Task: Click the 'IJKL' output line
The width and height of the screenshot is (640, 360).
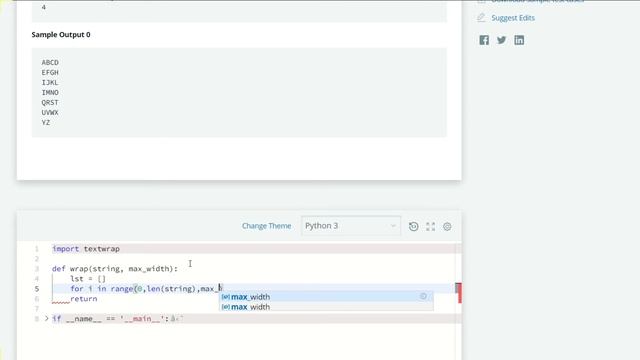Action: tap(50, 82)
